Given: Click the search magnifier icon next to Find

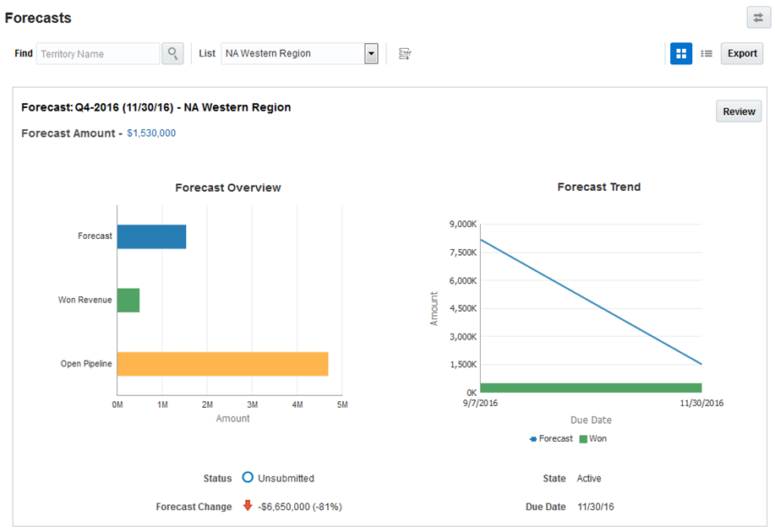Looking at the screenshot, I should [x=172, y=54].
